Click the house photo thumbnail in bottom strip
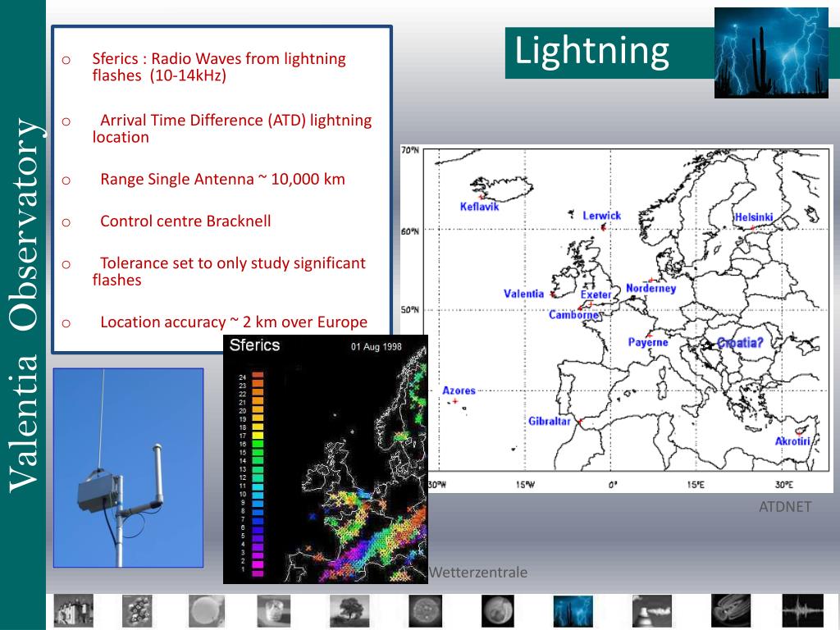The image size is (840, 630). [74, 610]
